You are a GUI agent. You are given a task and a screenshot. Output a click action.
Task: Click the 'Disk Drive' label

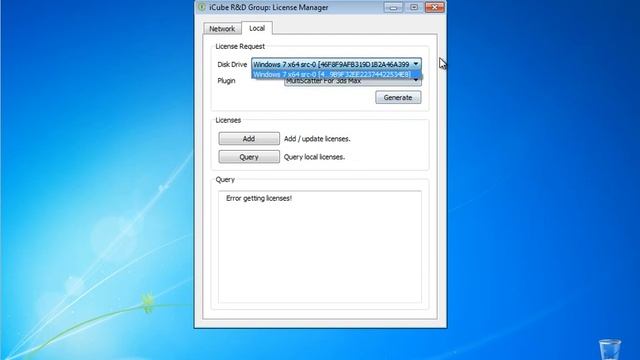[x=232, y=64]
